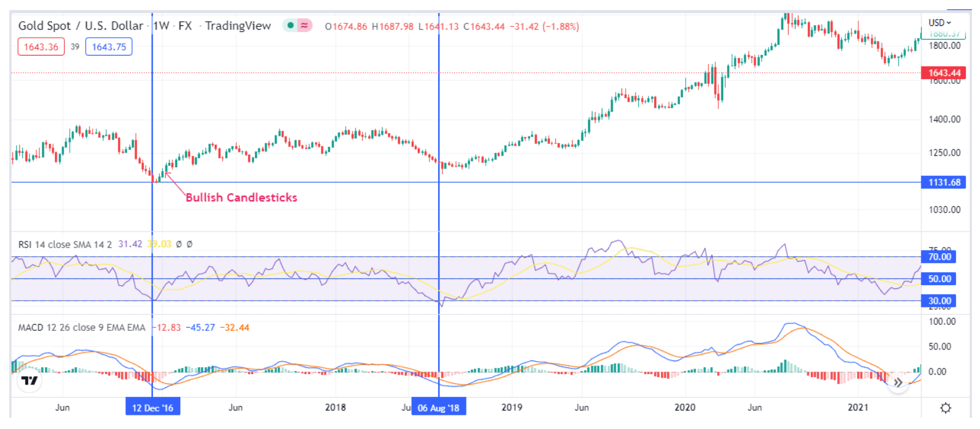This screenshot has height=429, width=980.
Task: Click the Gold Spot / U.S. Dollar symbol title
Action: coord(81,26)
